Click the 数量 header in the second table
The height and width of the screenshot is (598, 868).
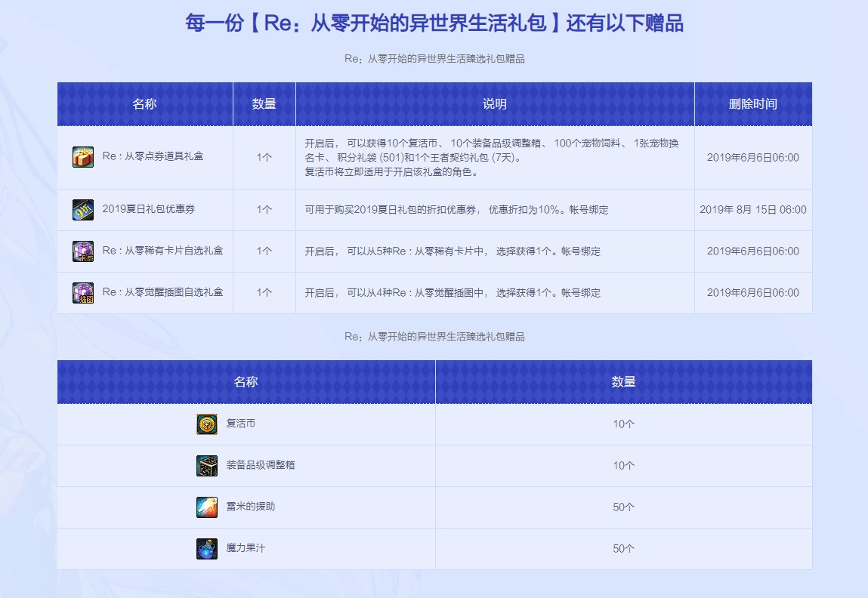pyautogui.click(x=623, y=382)
